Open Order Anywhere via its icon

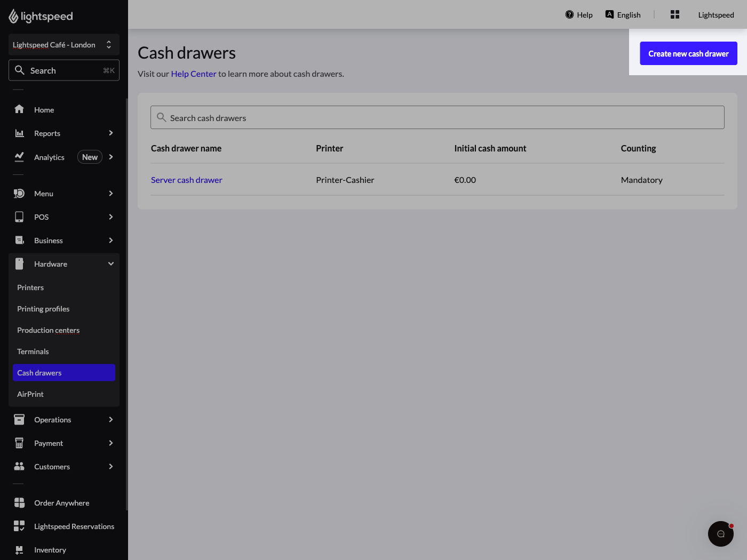[x=19, y=502]
